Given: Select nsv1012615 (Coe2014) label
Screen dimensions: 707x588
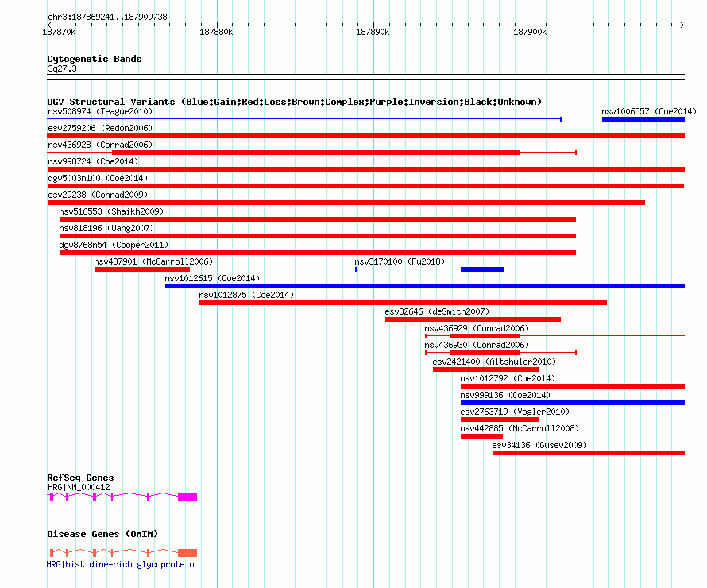Looking at the screenshot, I should click(x=212, y=278).
